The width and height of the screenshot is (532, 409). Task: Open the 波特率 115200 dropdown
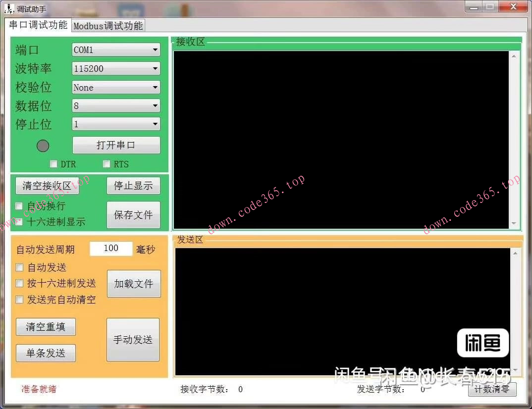coord(116,68)
